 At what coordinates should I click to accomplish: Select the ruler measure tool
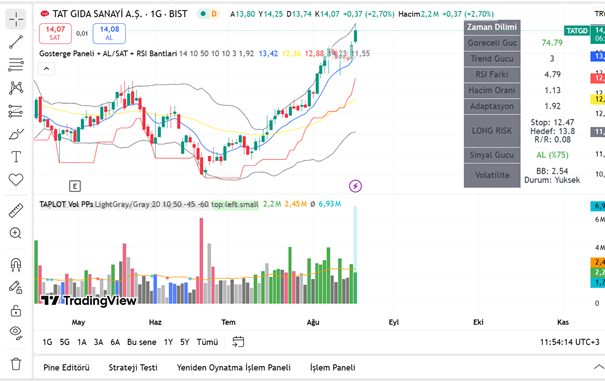coord(16,210)
